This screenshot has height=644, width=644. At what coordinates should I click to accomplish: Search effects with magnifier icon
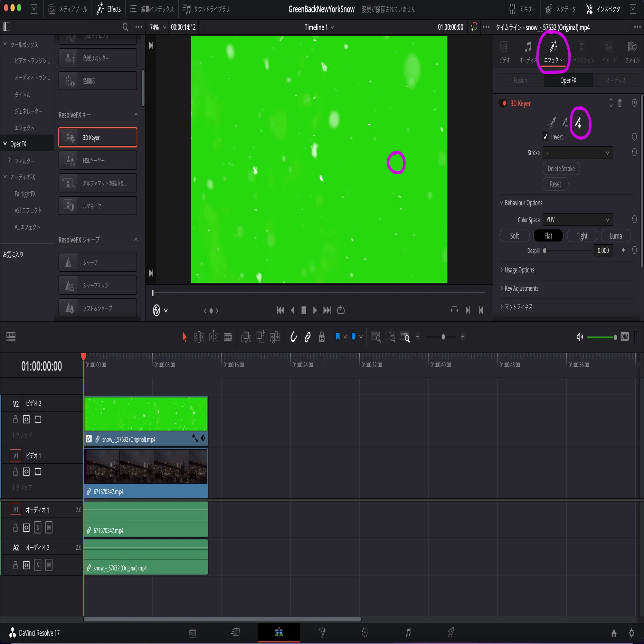125,27
